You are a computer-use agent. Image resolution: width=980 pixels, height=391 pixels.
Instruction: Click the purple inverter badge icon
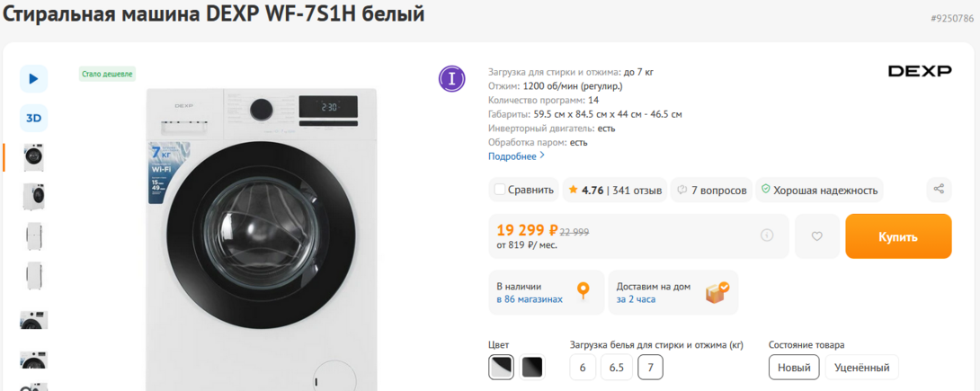coord(451,79)
